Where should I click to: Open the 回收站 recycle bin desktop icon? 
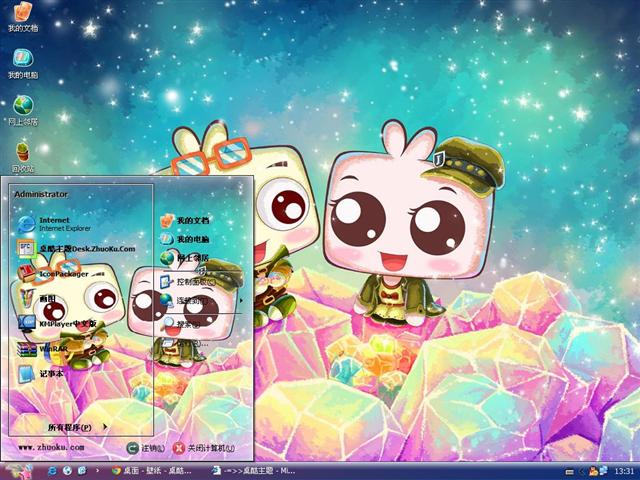(23, 158)
